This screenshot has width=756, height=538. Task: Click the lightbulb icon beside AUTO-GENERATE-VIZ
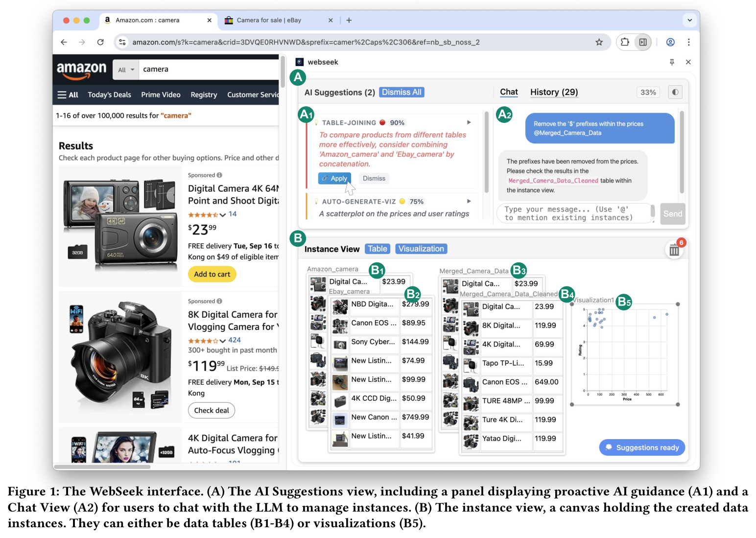(316, 201)
